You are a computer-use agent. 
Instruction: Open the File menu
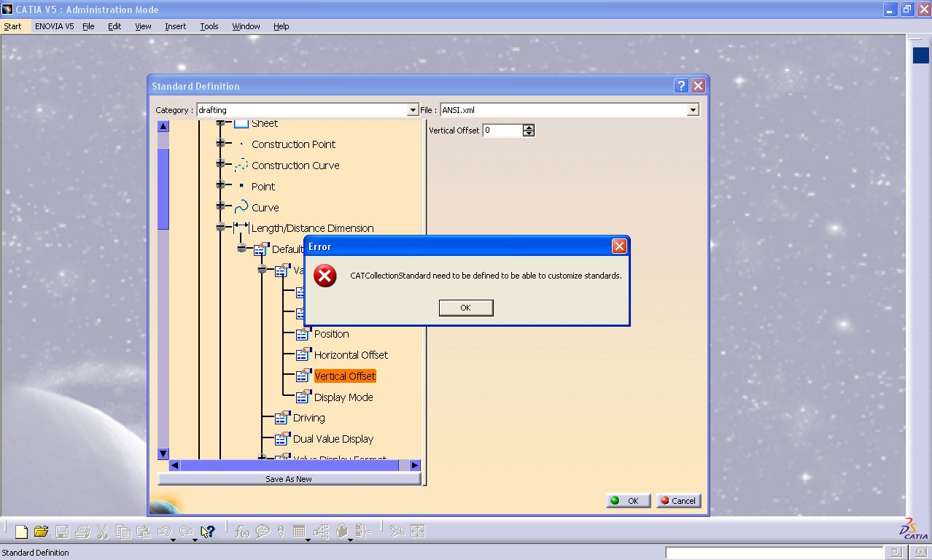click(88, 26)
